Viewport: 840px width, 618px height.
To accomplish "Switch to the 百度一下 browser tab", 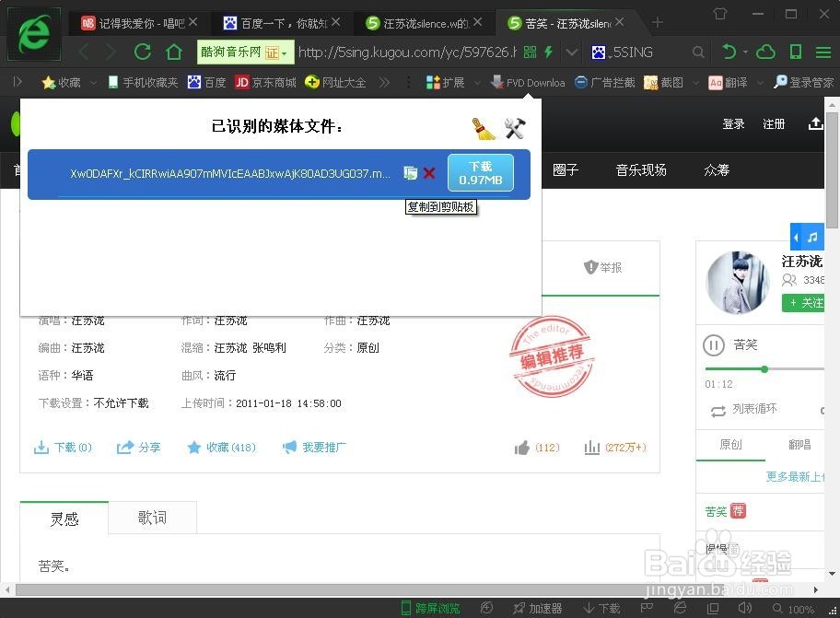I will 282,23.
